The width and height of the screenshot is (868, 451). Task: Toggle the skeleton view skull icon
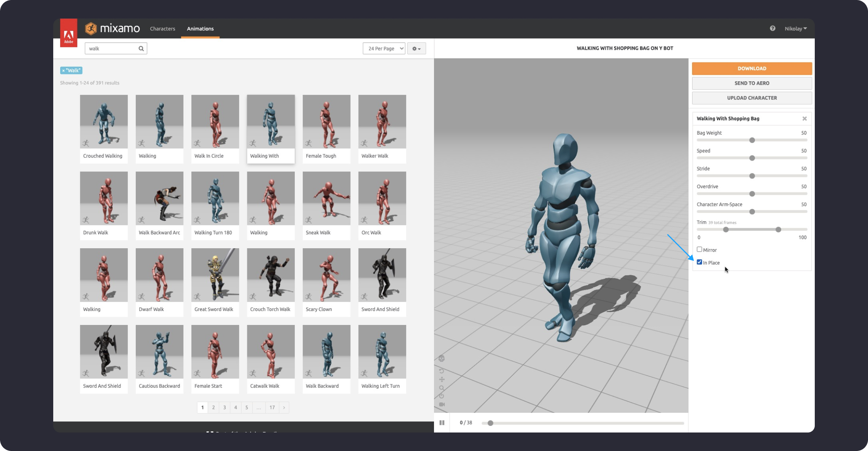coord(442,358)
